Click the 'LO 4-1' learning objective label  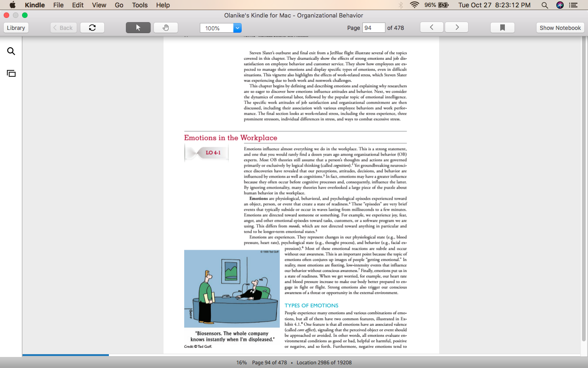(213, 153)
